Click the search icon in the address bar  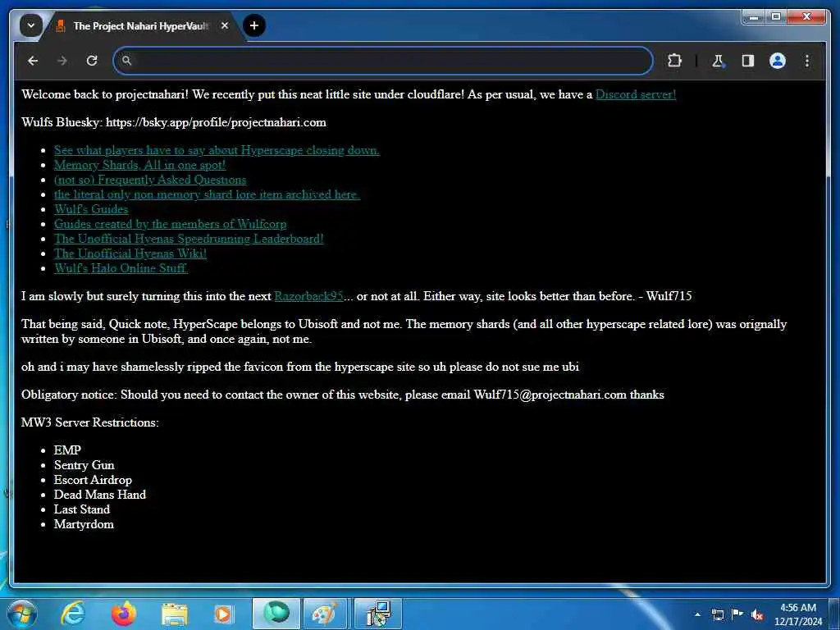tap(126, 61)
